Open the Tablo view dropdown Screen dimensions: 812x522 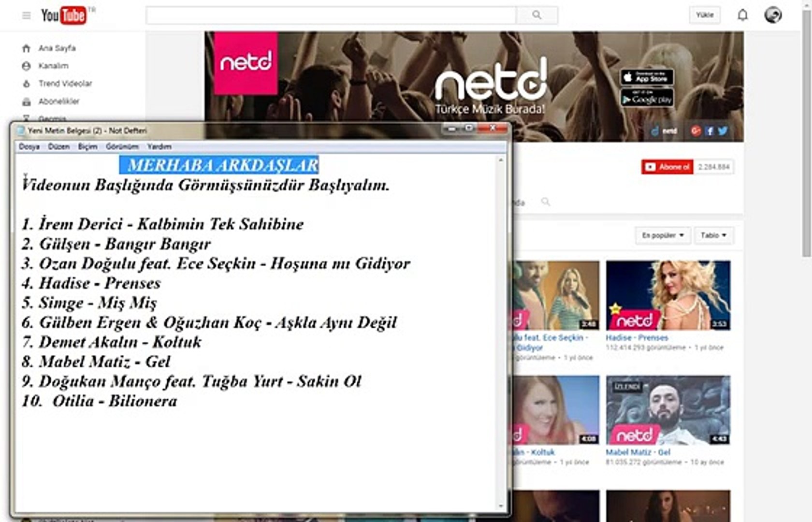(x=714, y=235)
